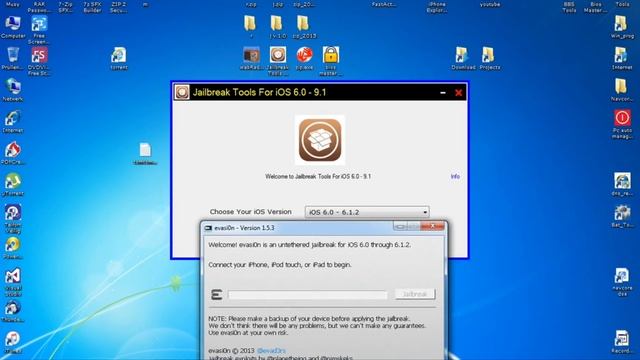The image size is (640, 360).
Task: Open the Network desktop icon
Action: click(x=13, y=90)
